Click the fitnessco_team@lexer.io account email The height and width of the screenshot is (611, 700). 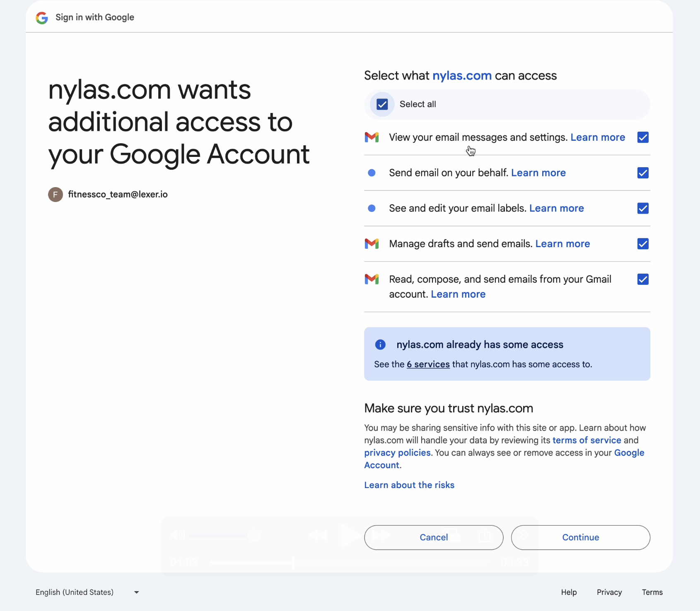tap(118, 195)
